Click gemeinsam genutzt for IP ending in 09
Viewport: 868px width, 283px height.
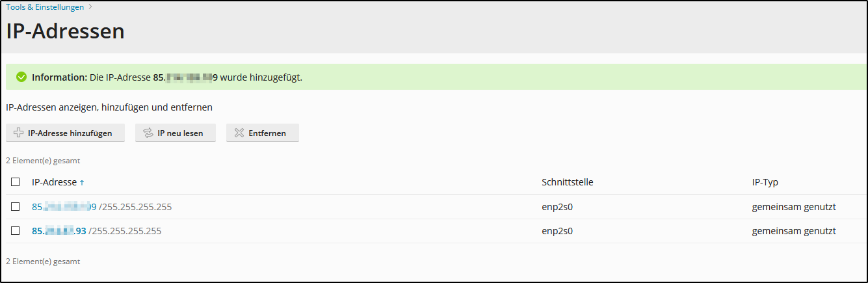click(x=793, y=207)
